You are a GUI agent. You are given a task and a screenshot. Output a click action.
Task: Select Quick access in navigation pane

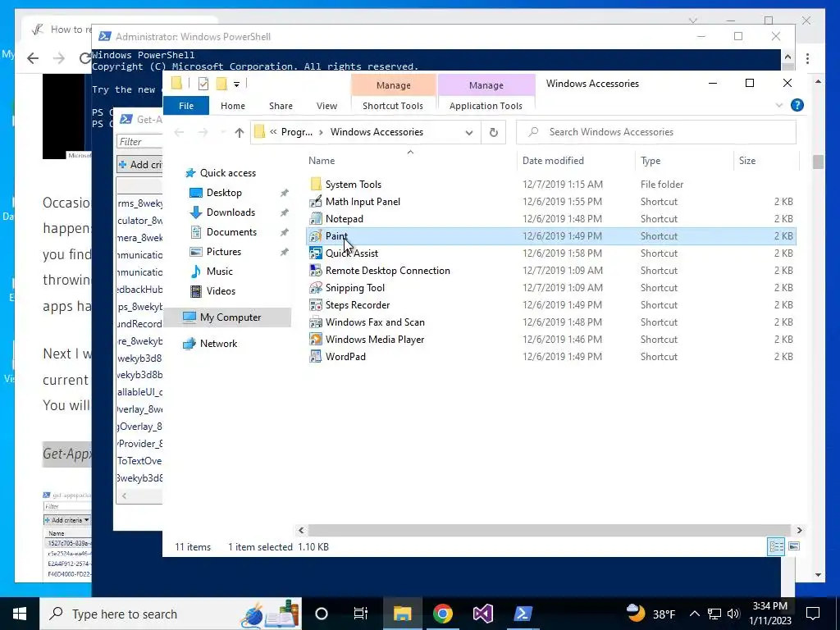point(228,172)
